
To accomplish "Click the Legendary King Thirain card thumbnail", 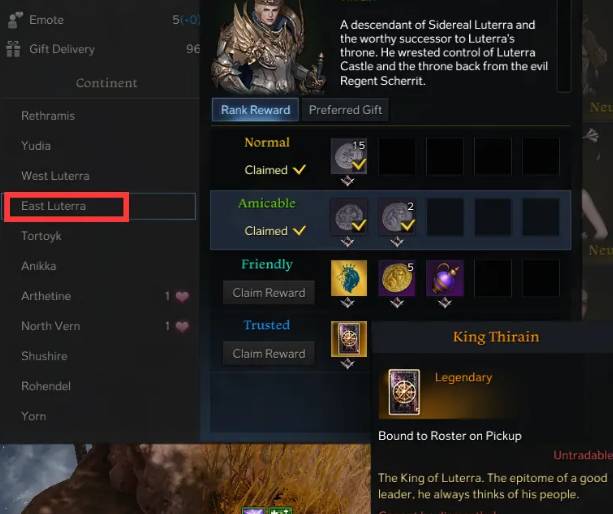I will point(404,392).
